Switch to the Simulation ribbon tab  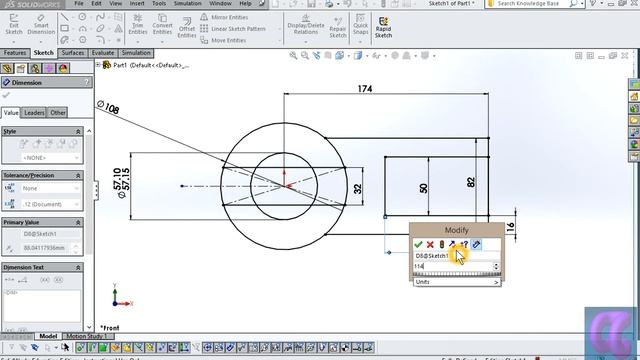point(136,53)
